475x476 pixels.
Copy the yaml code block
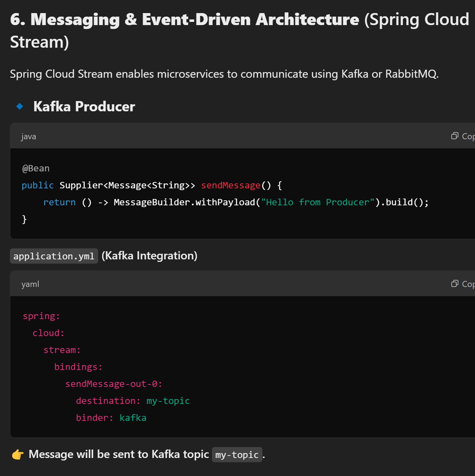click(463, 284)
